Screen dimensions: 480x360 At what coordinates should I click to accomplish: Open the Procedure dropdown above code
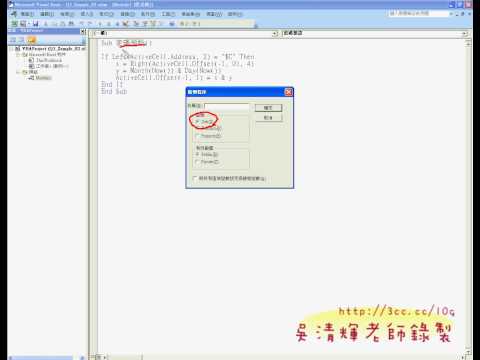click(x=464, y=33)
